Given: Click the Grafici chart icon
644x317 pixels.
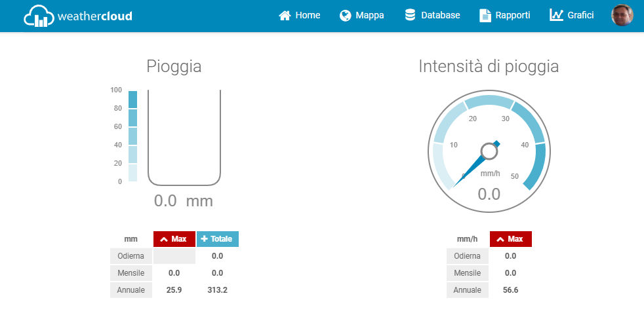Looking at the screenshot, I should click(x=556, y=15).
